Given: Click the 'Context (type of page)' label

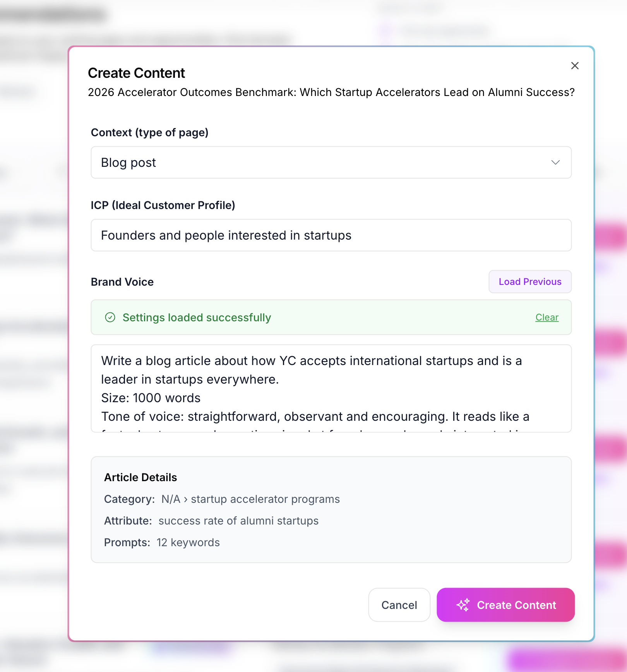Looking at the screenshot, I should [149, 132].
